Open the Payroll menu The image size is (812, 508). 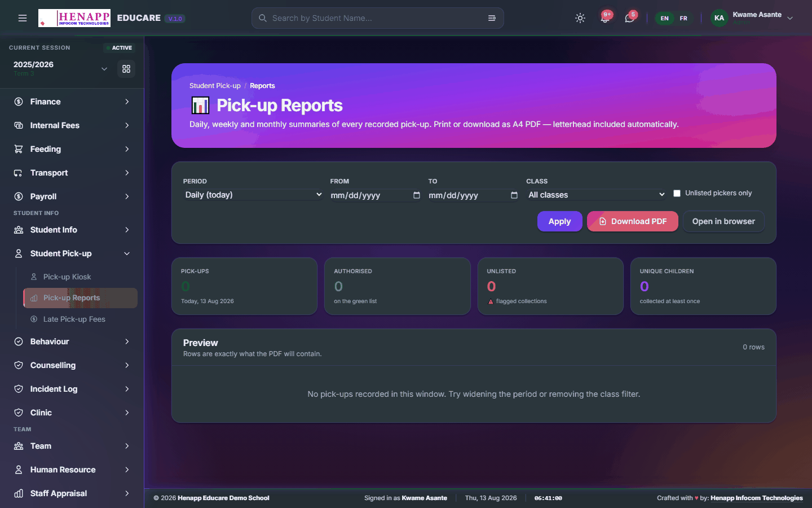(x=72, y=196)
